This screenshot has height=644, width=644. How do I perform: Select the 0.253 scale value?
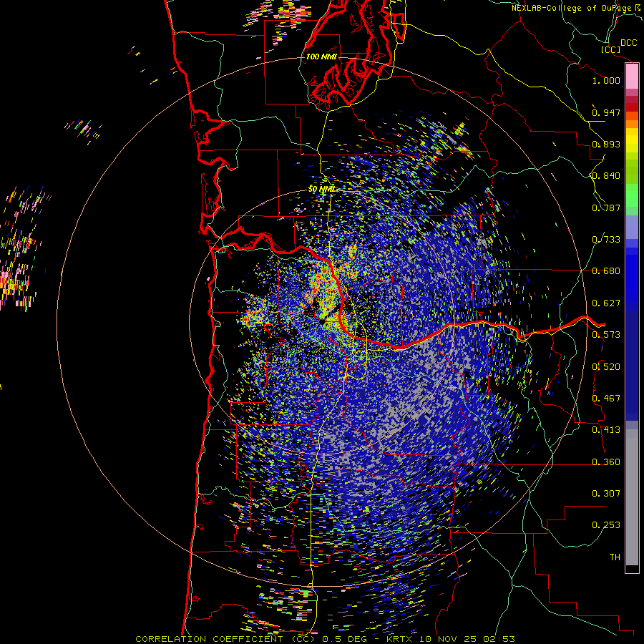coord(606,525)
